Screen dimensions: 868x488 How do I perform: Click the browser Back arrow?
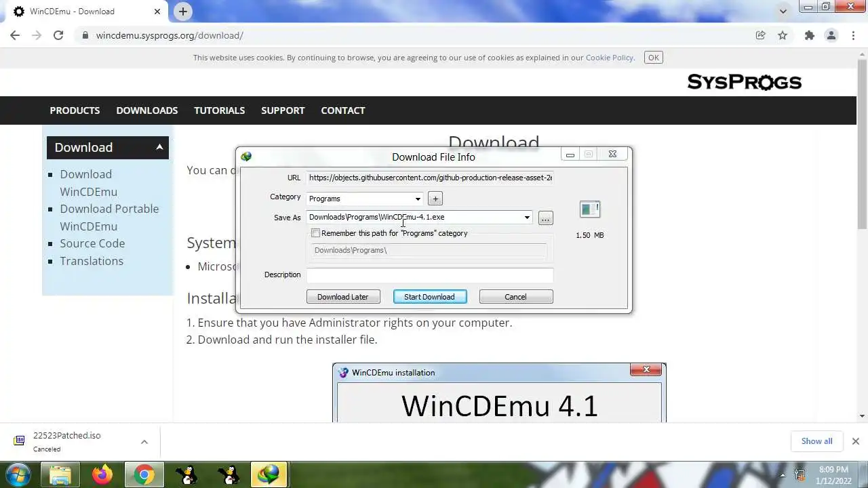[15, 35]
